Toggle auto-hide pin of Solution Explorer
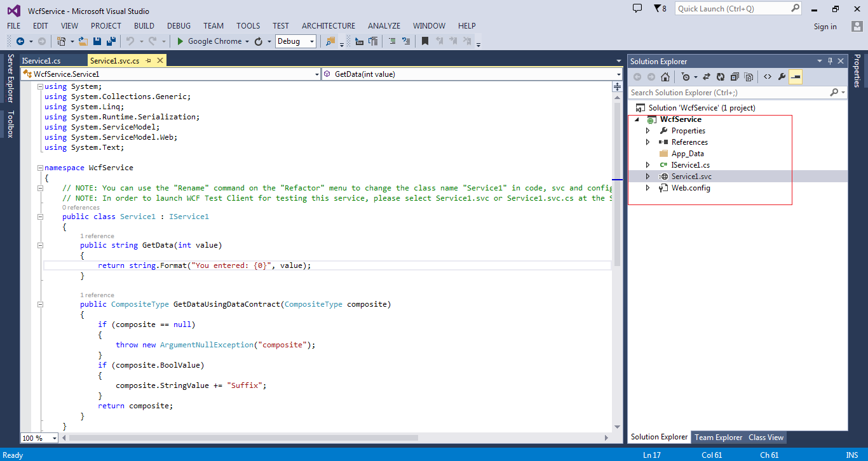 point(830,61)
